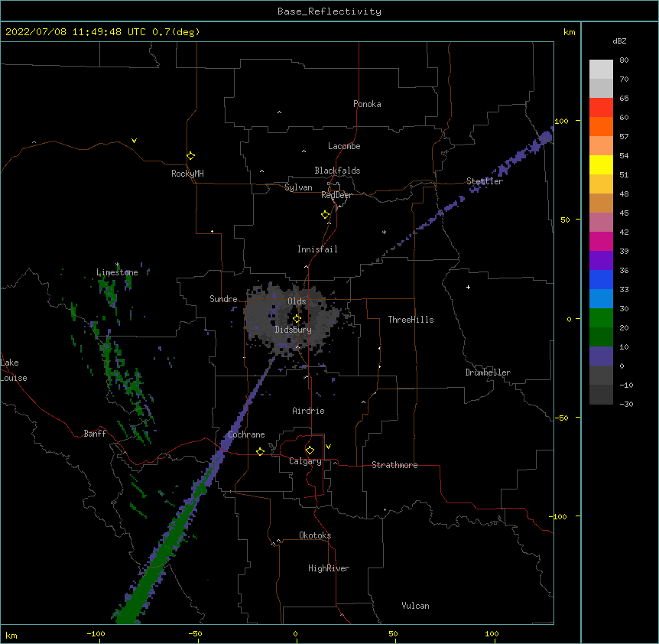659x644 pixels.
Task: Select the RedDeer city label
Action: [336, 195]
